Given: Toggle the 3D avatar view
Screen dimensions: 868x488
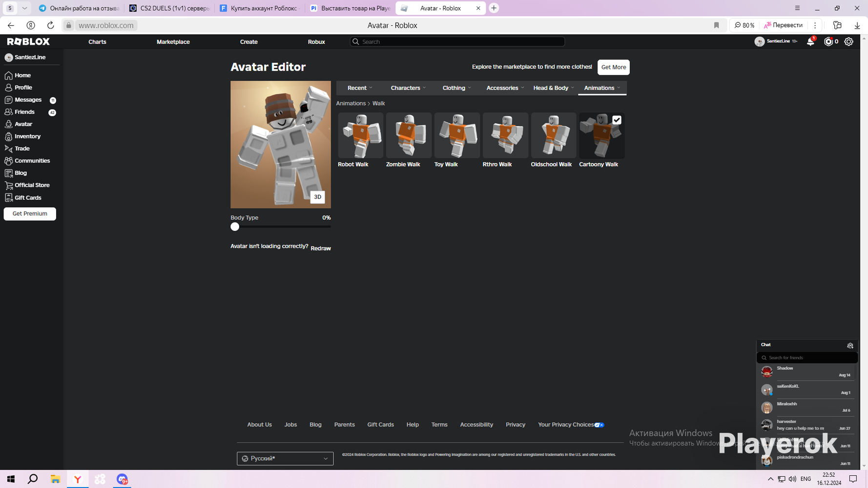Looking at the screenshot, I should click(317, 197).
